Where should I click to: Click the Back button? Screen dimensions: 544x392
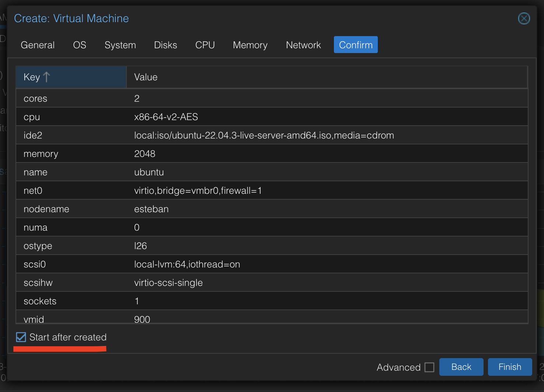tap(461, 367)
